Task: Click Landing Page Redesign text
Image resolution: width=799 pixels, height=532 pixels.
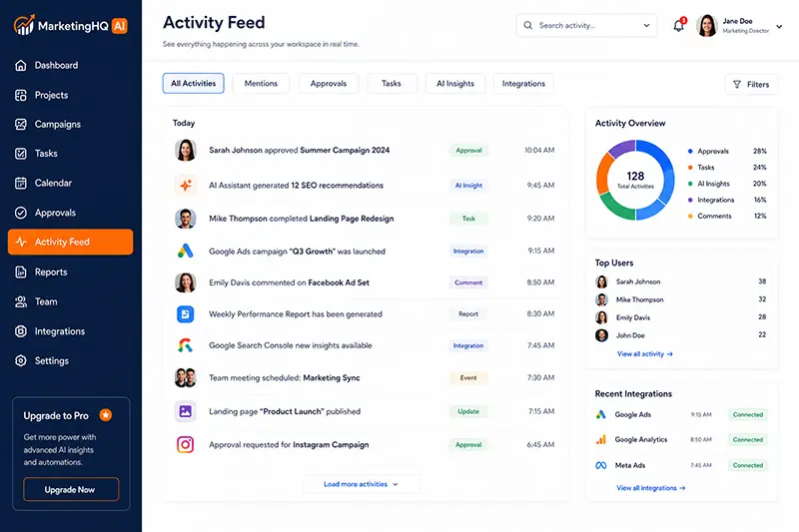Action: click(x=352, y=219)
